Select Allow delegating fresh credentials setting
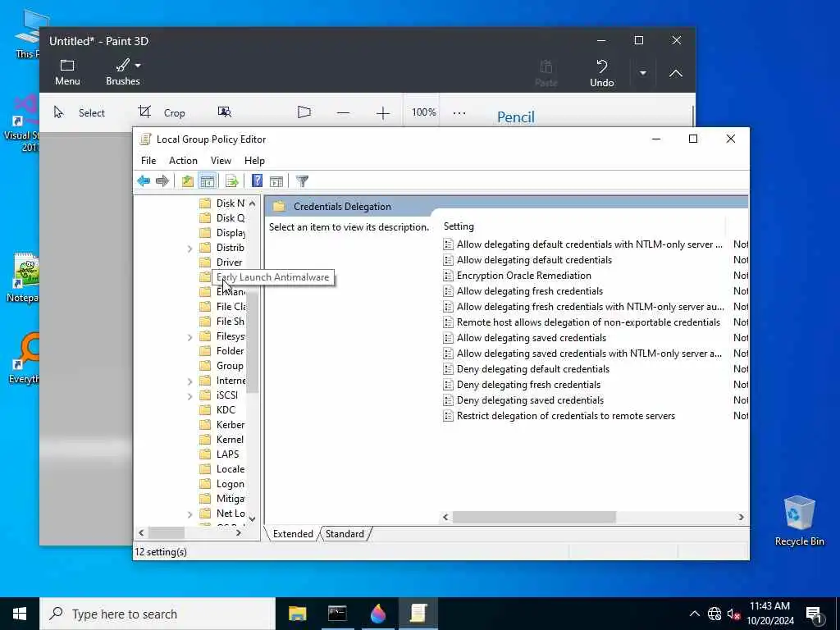The height and width of the screenshot is (630, 840). coord(530,291)
